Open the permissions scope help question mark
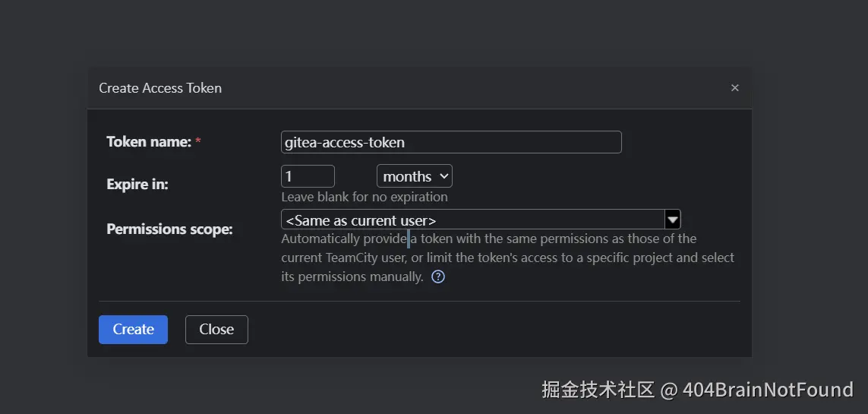 [x=438, y=277]
